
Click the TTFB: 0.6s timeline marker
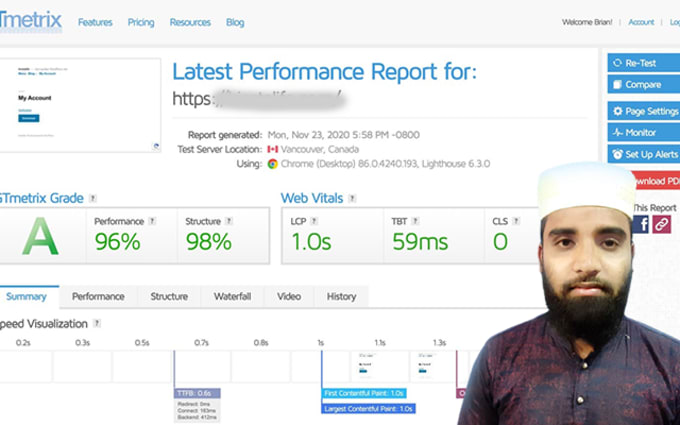click(197, 393)
